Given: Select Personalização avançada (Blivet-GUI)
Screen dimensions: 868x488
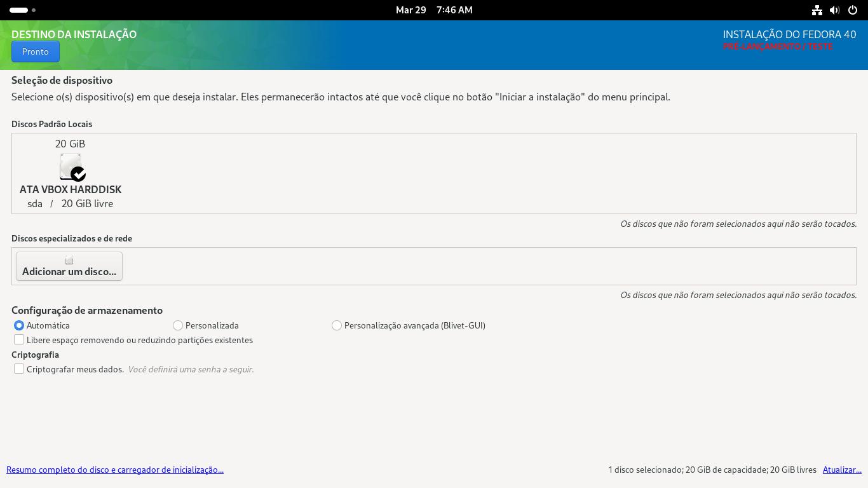Looking at the screenshot, I should (337, 325).
